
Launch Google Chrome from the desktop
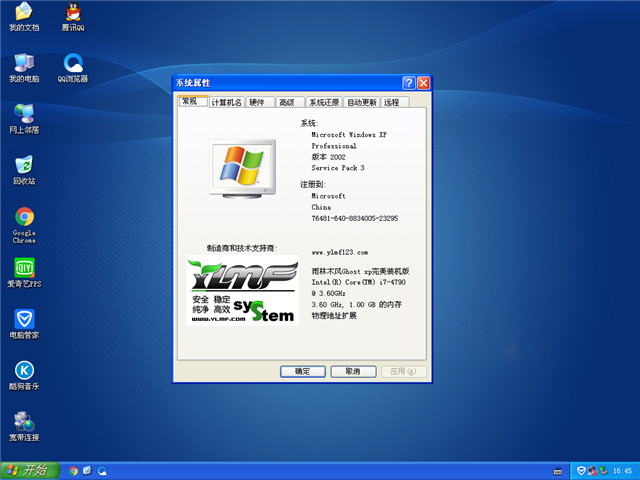(x=24, y=225)
